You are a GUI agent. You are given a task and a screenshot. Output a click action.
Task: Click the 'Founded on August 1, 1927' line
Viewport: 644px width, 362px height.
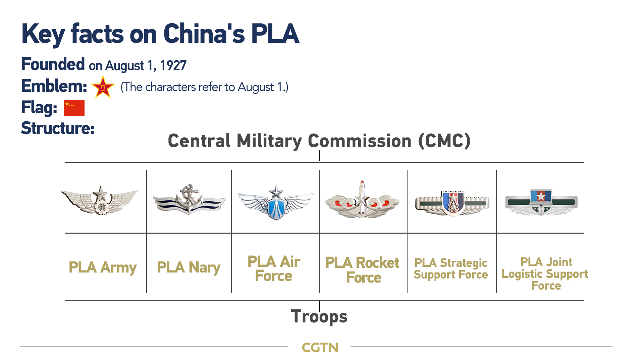click(x=104, y=64)
